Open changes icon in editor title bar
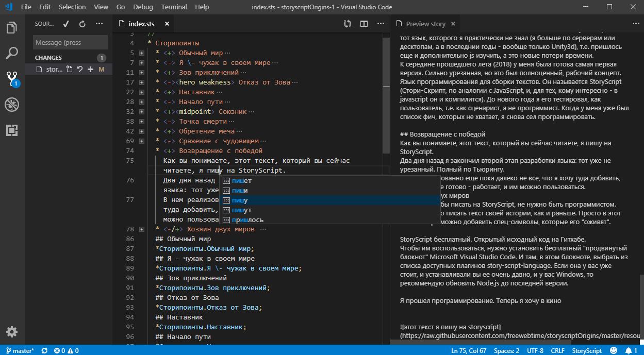This screenshot has width=644, height=355. click(x=348, y=24)
